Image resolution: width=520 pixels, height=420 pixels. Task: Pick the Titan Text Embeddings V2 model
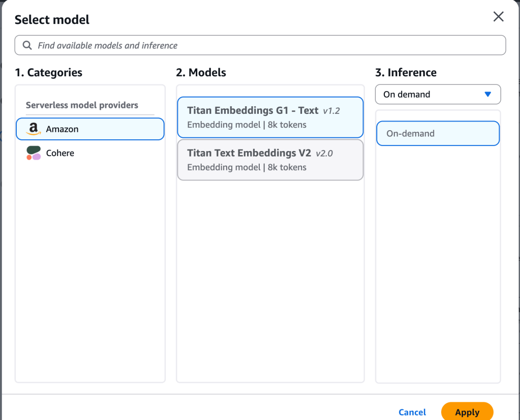270,160
